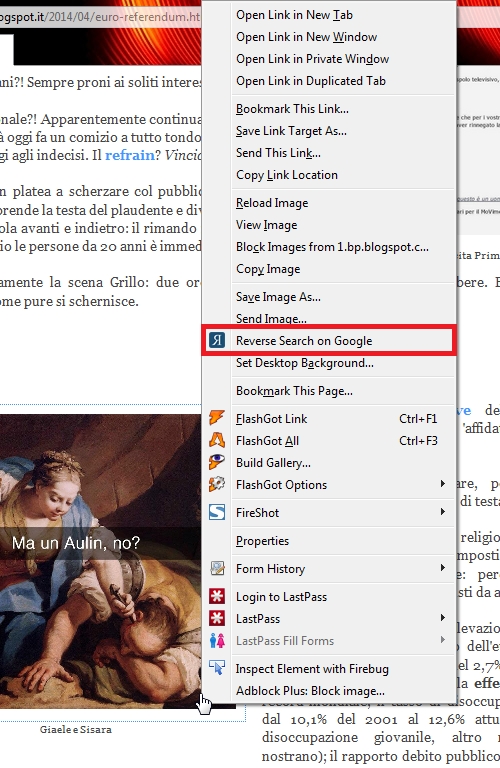Select Reverse Search on Google
Image resolution: width=500 pixels, height=768 pixels.
329,340
